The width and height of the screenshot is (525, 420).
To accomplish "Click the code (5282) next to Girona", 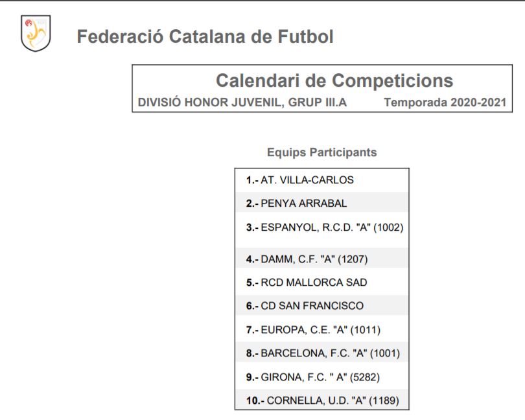I will pos(365,377).
